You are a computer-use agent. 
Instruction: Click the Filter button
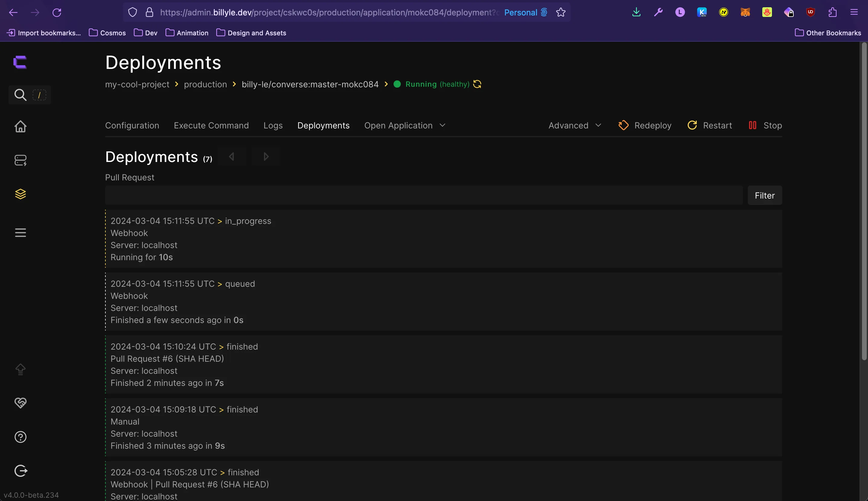point(765,196)
